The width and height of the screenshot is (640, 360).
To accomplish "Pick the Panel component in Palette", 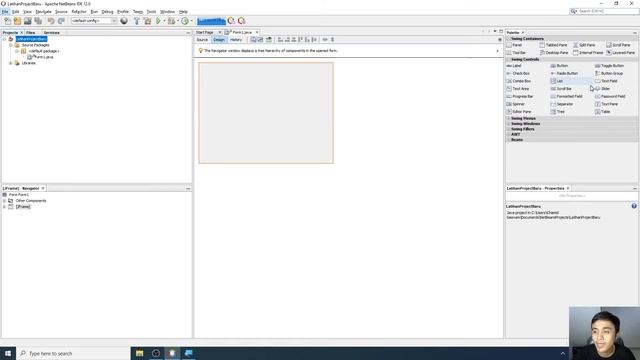I will point(514,45).
